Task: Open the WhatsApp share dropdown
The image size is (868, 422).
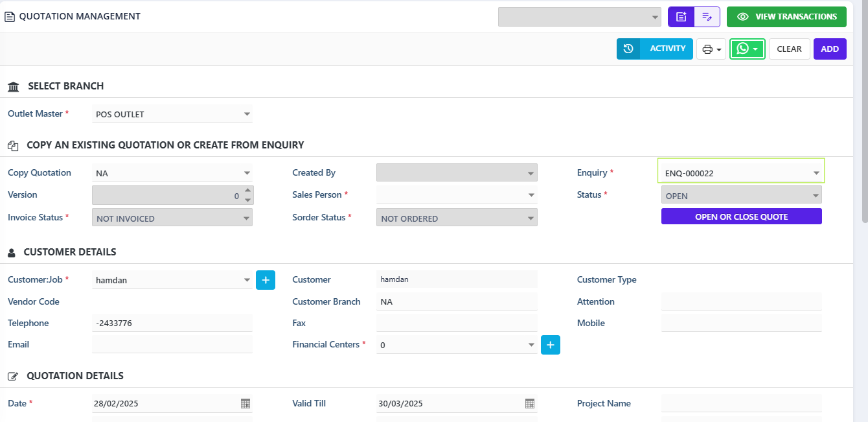Action: tap(748, 49)
